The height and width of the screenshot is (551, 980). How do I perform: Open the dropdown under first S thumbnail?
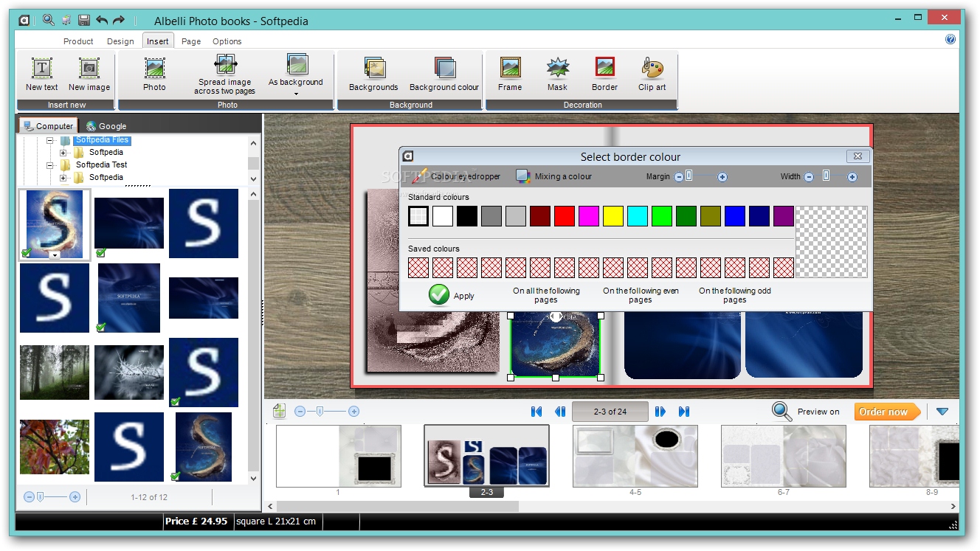pyautogui.click(x=55, y=255)
